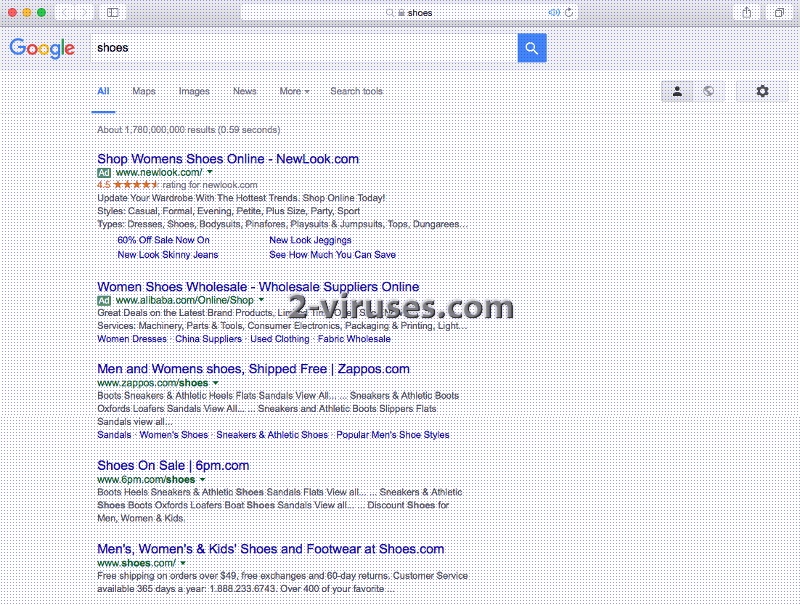Viewport: 800px width, 605px height.
Task: Click the results count text
Action: (x=188, y=130)
